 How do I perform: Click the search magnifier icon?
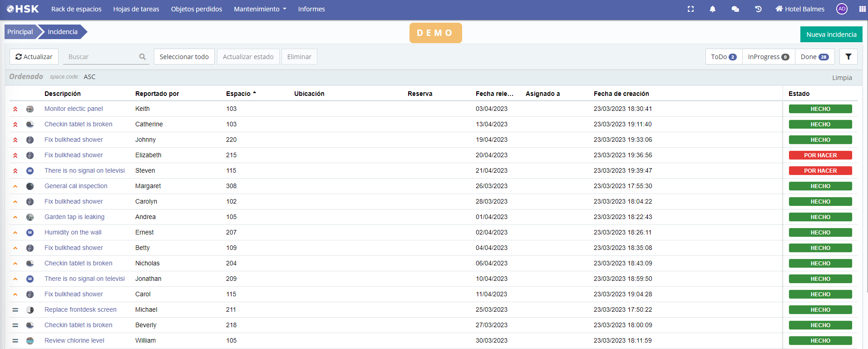tap(143, 57)
